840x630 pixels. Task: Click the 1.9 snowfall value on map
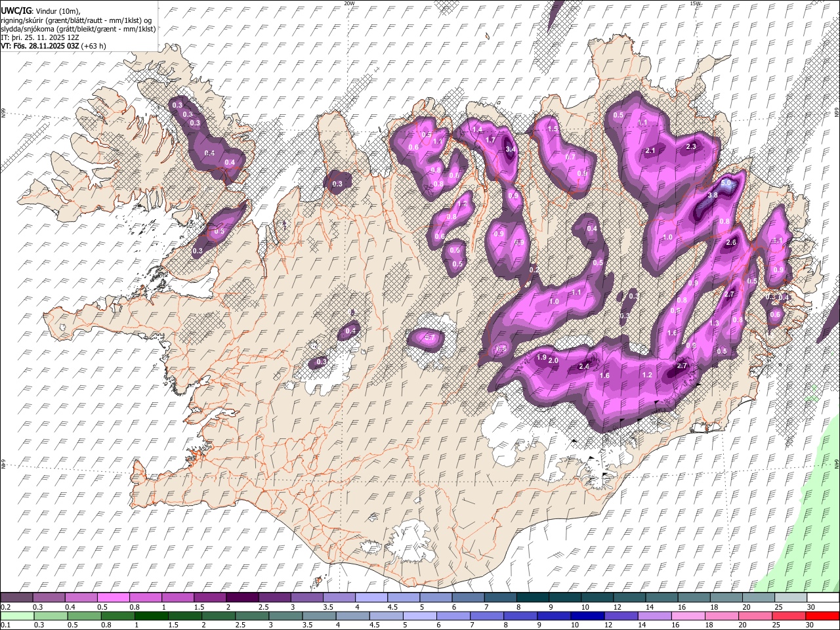click(541, 358)
